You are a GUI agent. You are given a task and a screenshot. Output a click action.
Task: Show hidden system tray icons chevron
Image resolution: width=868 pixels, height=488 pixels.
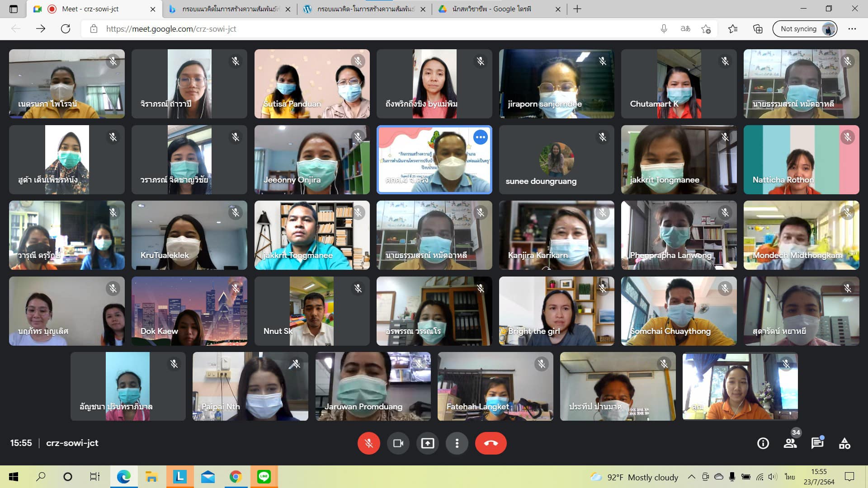click(691, 477)
